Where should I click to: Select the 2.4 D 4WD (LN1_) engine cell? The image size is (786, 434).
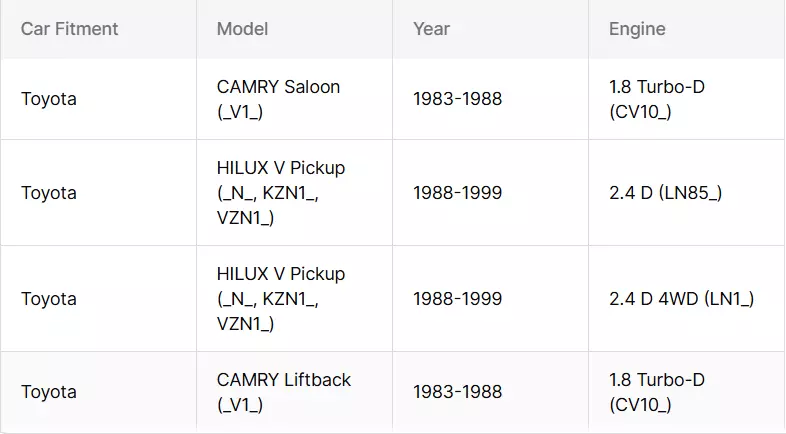681,299
